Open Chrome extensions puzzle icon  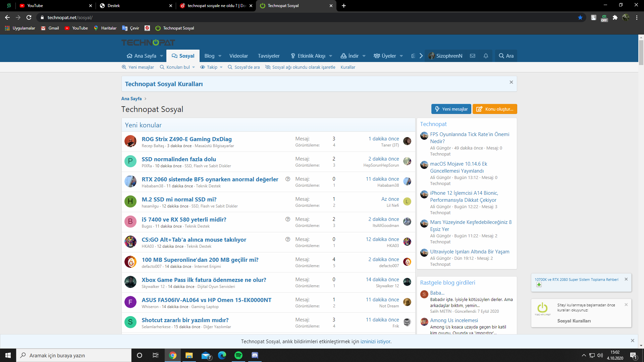615,17
